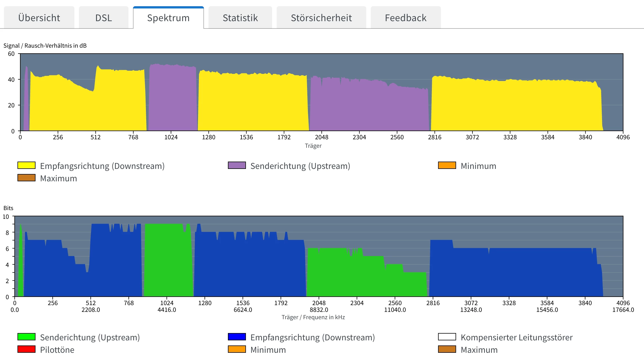Select the Spektrum tab
The width and height of the screenshot is (644, 357).
pyautogui.click(x=168, y=18)
